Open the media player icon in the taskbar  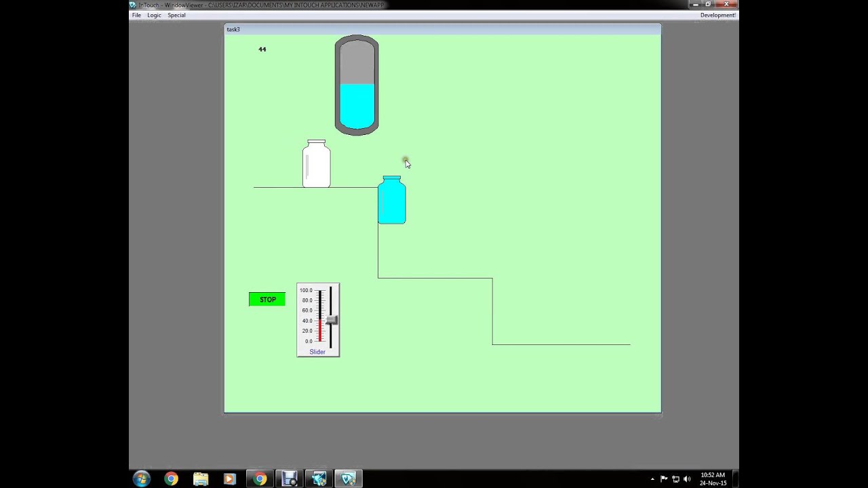229,479
